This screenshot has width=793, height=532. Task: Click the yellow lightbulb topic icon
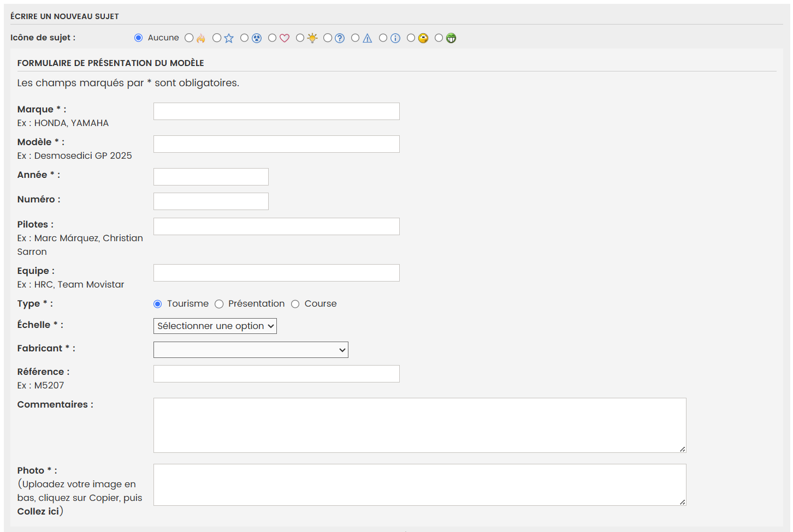click(x=312, y=38)
